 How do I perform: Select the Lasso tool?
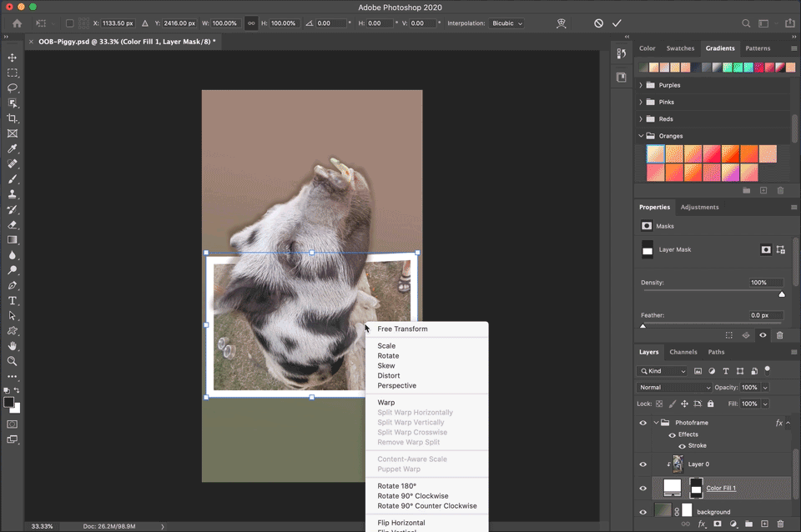13,88
